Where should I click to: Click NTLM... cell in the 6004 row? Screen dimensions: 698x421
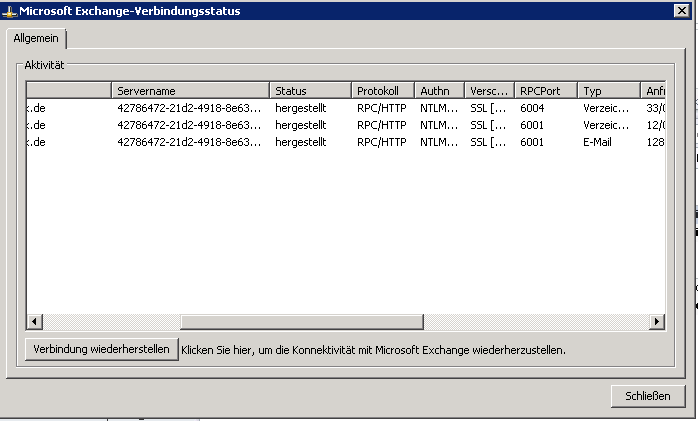439,108
